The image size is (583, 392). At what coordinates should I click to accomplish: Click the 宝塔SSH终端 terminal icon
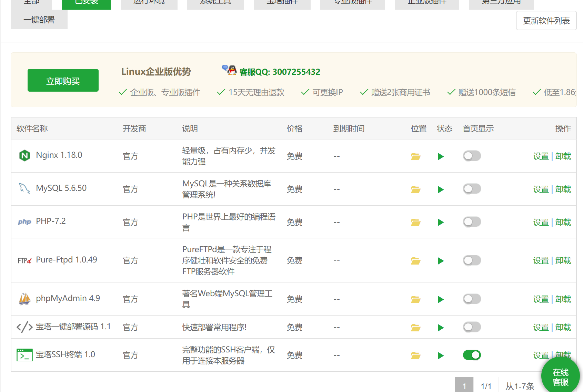pos(24,355)
